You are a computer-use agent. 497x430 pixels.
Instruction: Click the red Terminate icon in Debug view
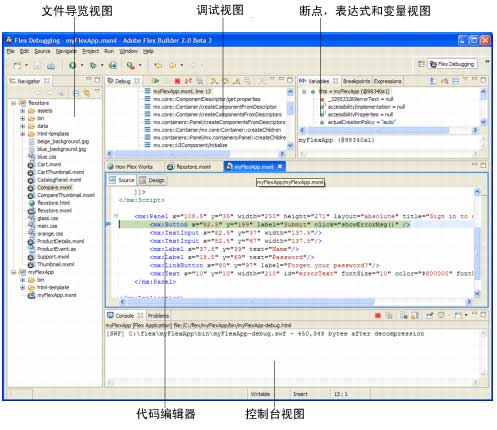coord(177,81)
